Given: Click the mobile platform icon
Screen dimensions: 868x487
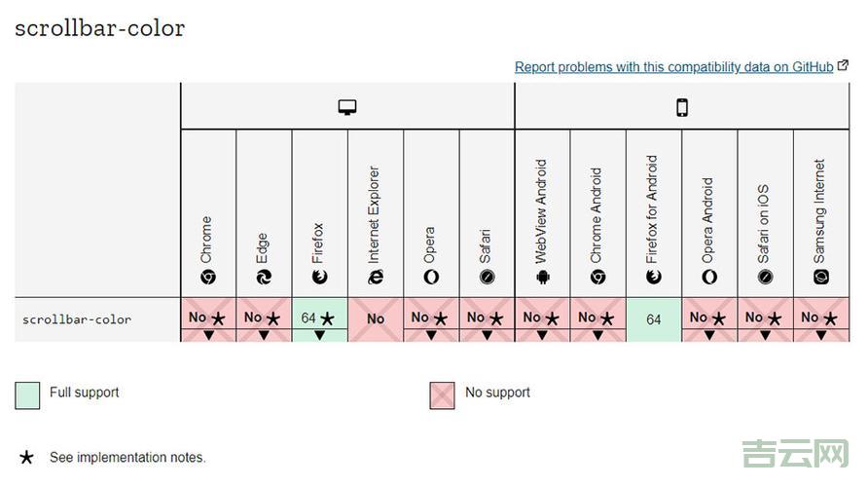Looking at the screenshot, I should point(681,107).
